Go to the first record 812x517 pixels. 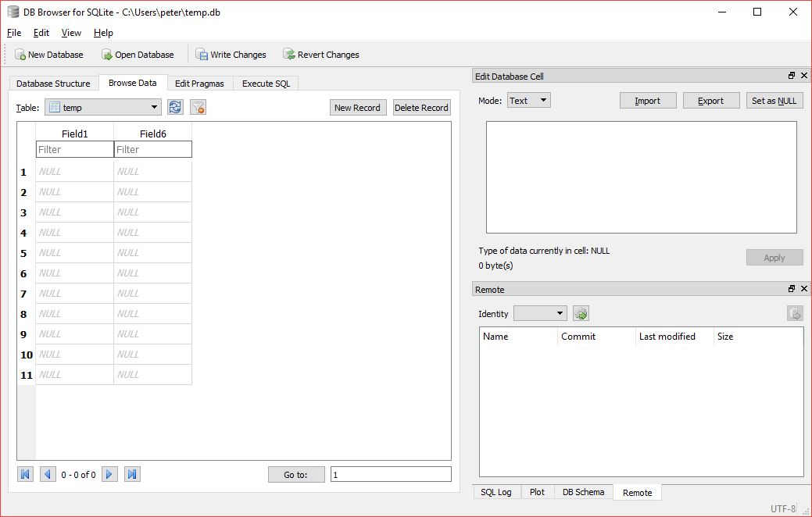pyautogui.click(x=24, y=473)
